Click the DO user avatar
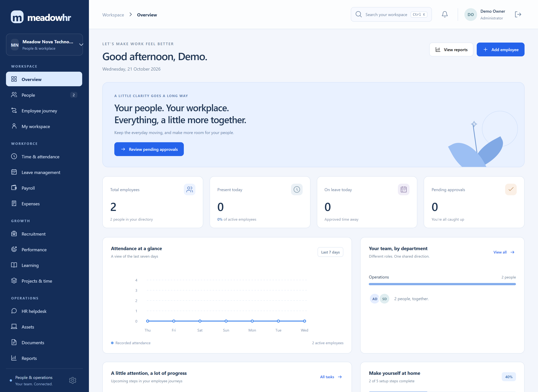538x392 pixels. (x=471, y=15)
